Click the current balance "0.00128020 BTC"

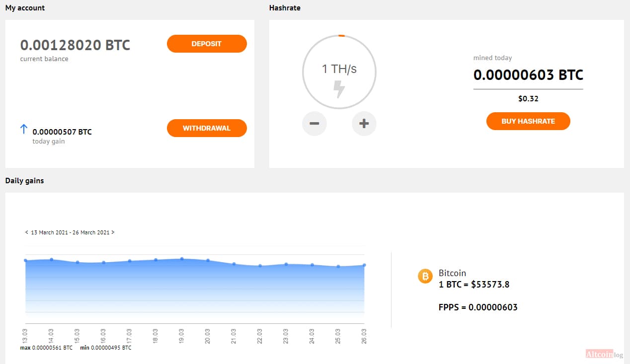75,45
